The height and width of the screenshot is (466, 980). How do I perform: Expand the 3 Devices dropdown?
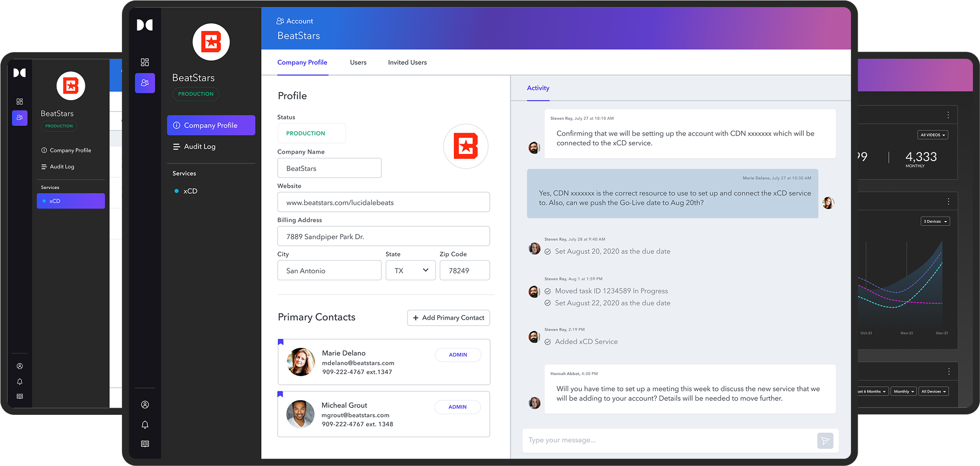coord(935,222)
